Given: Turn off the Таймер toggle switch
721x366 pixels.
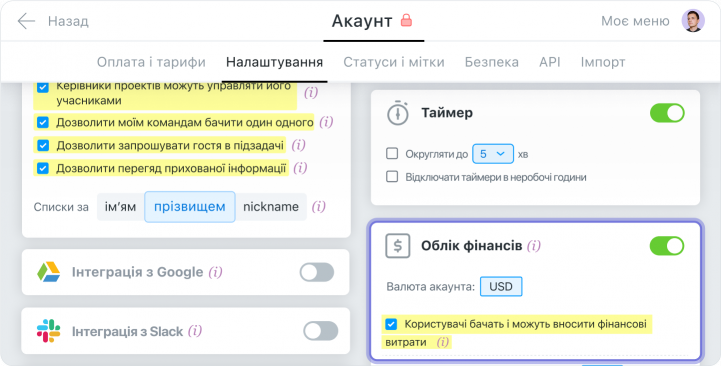Looking at the screenshot, I should pos(667,113).
